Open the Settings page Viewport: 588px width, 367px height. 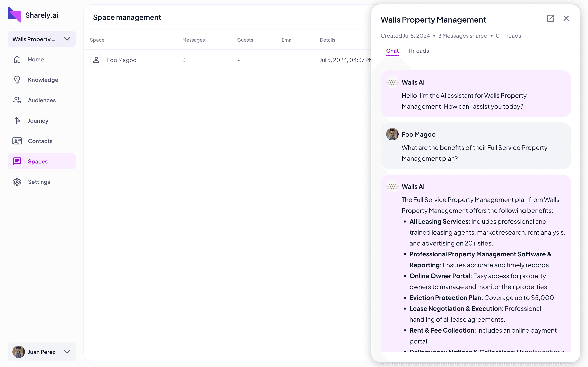click(x=42, y=182)
